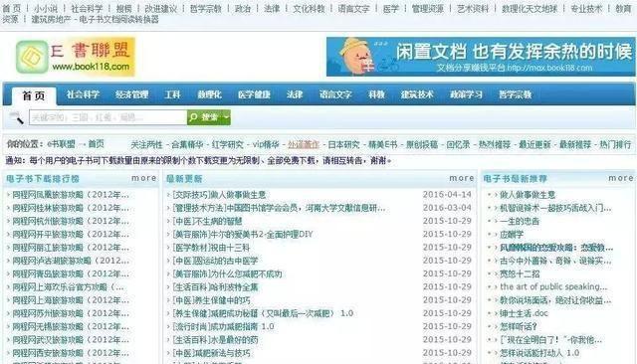This screenshot has width=637, height=364.
Task: Click more in the 电子书最新推荐 panel header
Action: pyautogui.click(x=621, y=178)
